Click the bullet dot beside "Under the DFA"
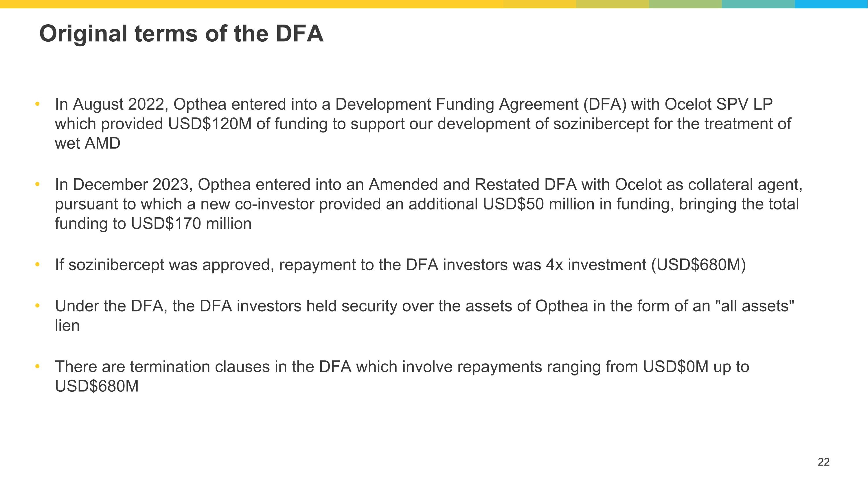Screen dimensions: 868x488 point(37,306)
